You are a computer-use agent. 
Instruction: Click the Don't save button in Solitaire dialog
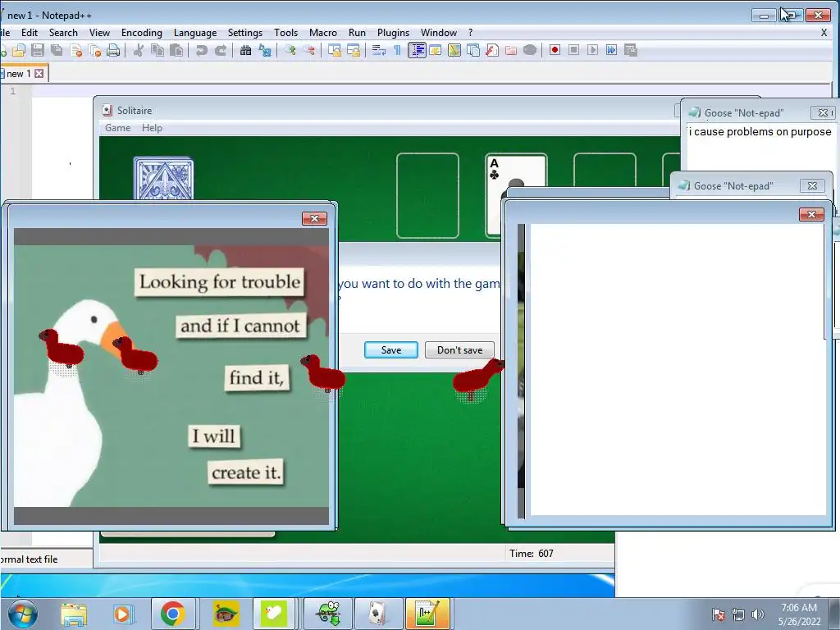(x=459, y=349)
